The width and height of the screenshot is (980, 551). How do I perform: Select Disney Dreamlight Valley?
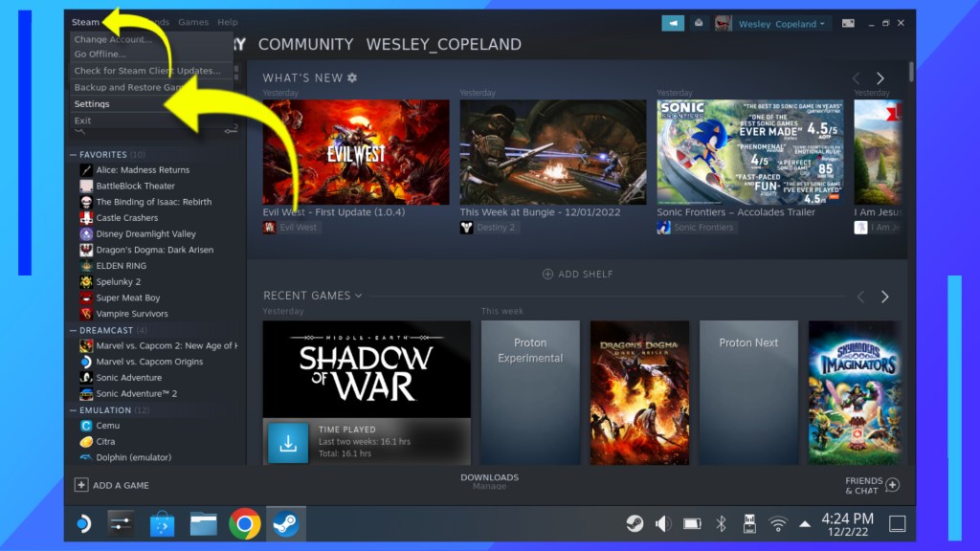tap(145, 233)
